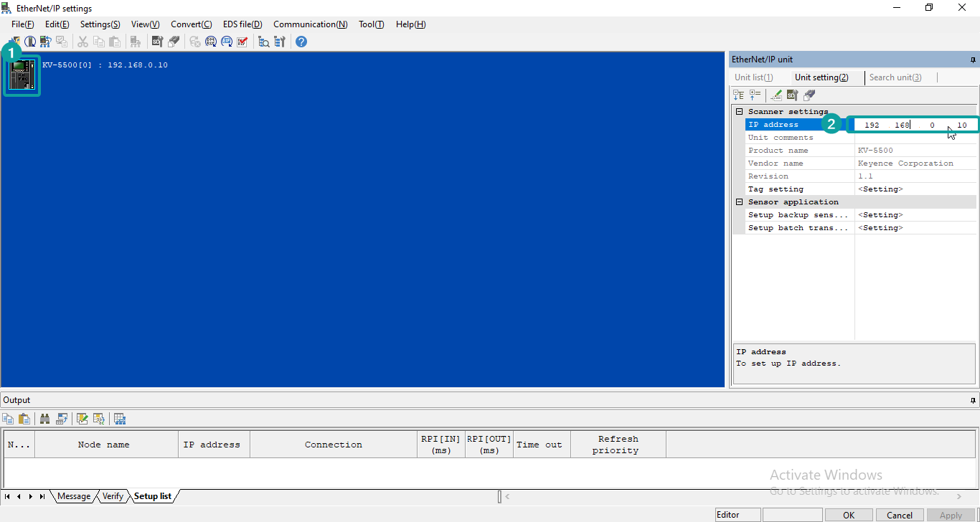Click the scroll left arrow in Output list
The height and width of the screenshot is (522, 980).
[507, 496]
